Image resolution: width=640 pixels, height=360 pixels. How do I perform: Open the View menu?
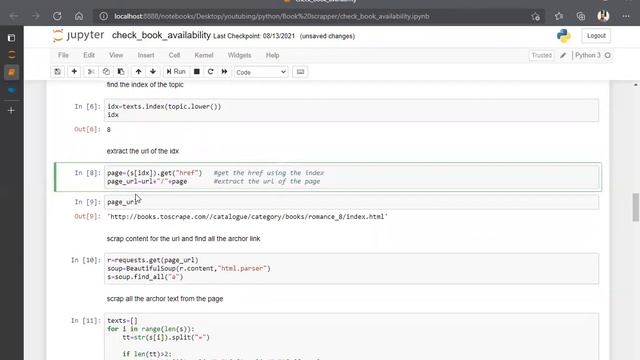[116, 55]
